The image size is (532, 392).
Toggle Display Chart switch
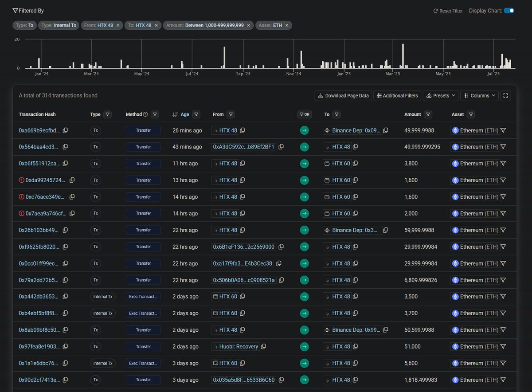(x=509, y=11)
